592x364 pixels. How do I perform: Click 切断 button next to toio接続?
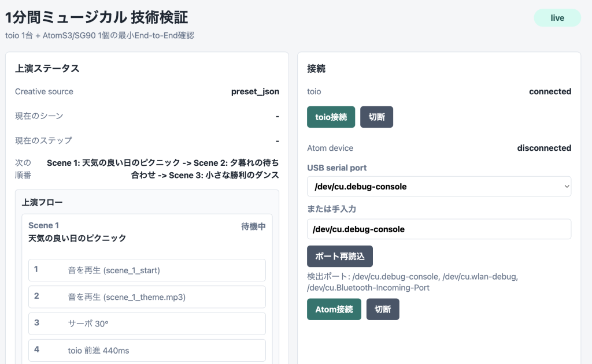(x=376, y=117)
